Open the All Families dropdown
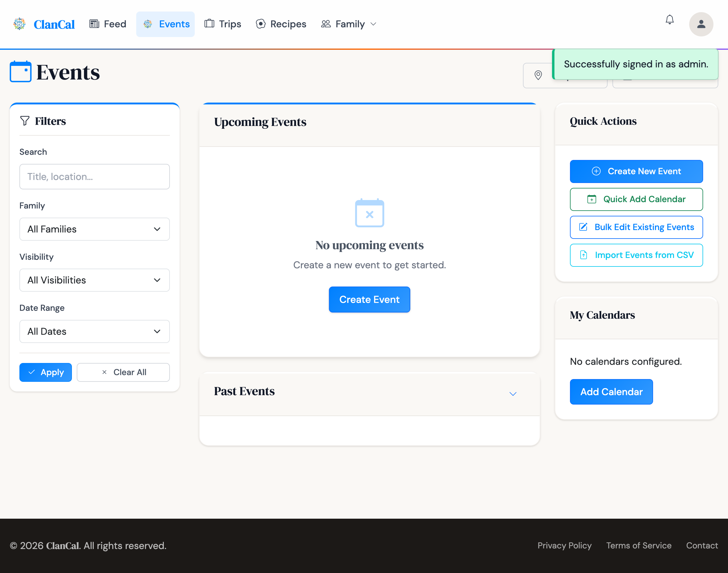The width and height of the screenshot is (728, 573). point(94,229)
